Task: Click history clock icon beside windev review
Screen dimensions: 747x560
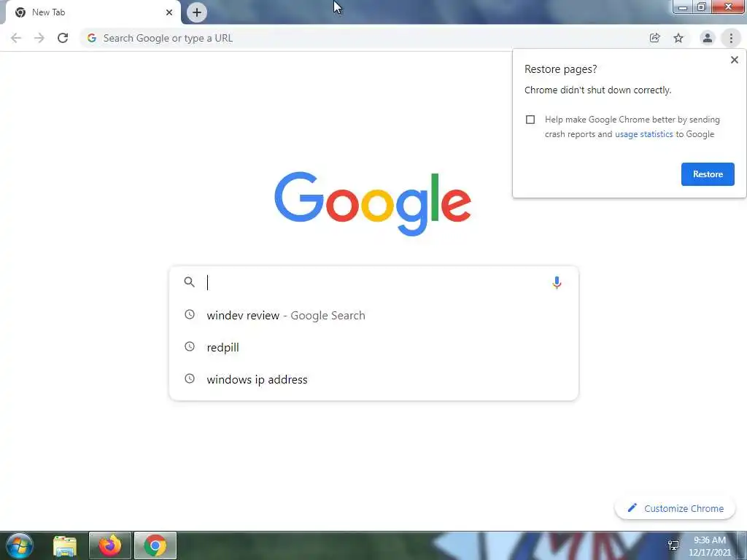Action: coord(190,314)
